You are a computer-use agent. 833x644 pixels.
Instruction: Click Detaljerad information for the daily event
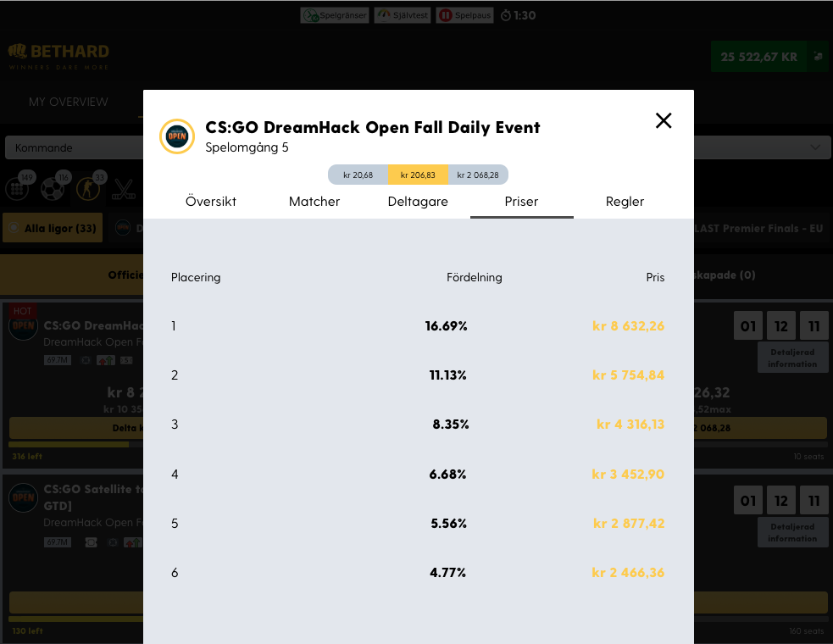click(792, 357)
